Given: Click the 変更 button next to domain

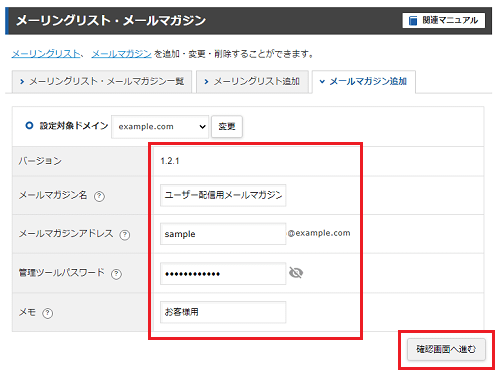Looking at the screenshot, I should 227,127.
